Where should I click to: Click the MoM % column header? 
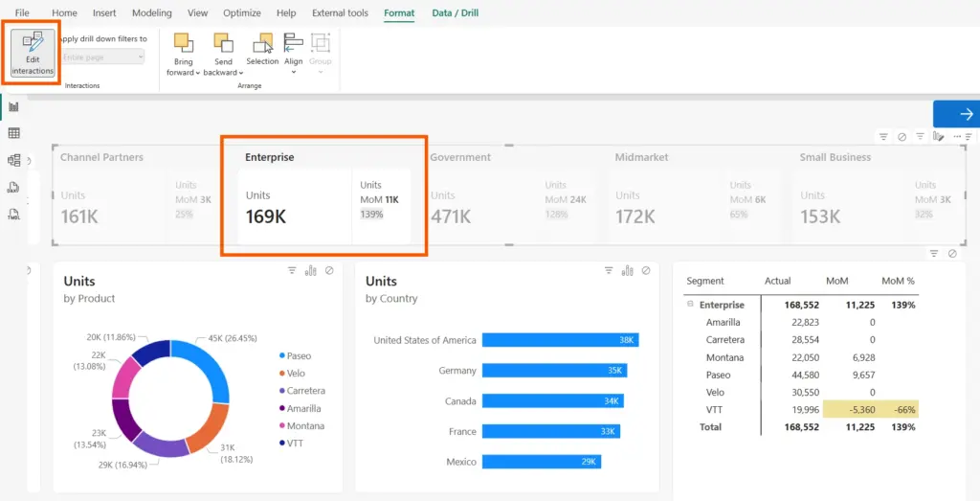click(x=898, y=281)
